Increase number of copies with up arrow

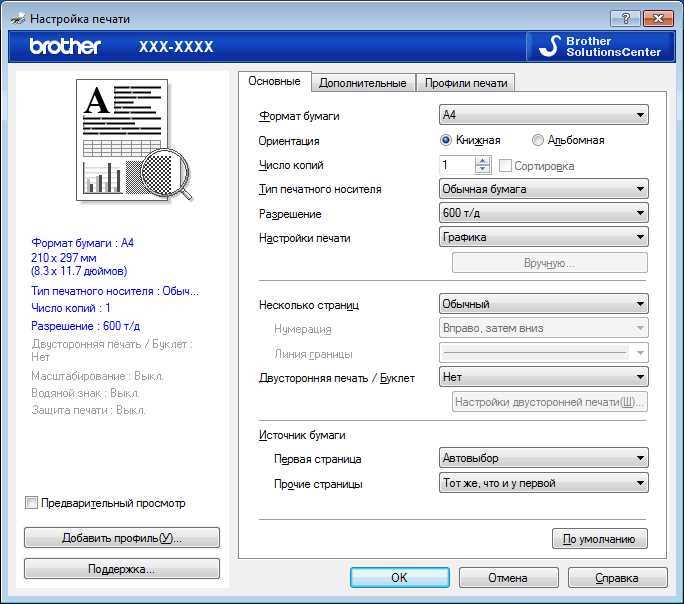(483, 160)
